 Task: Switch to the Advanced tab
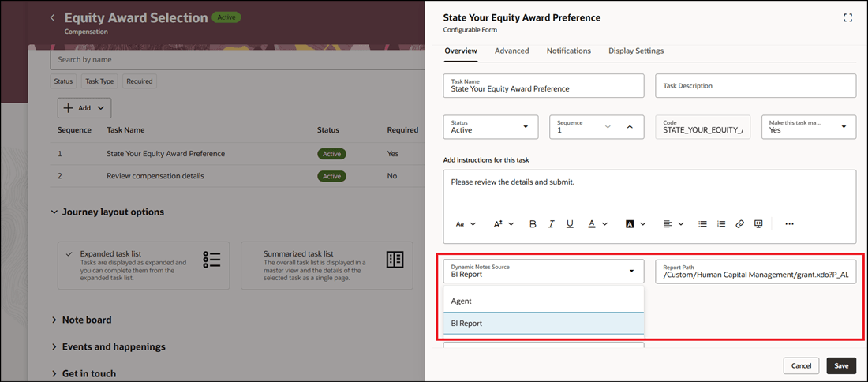click(x=511, y=51)
